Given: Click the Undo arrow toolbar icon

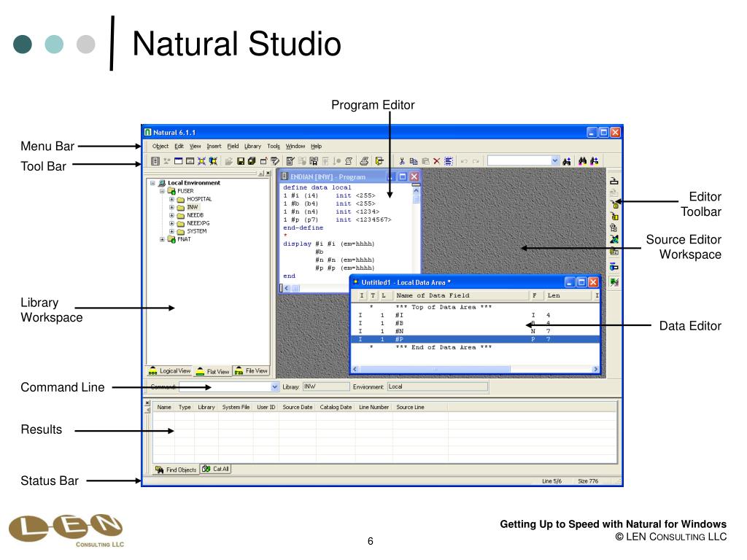Looking at the screenshot, I should pos(464,161).
